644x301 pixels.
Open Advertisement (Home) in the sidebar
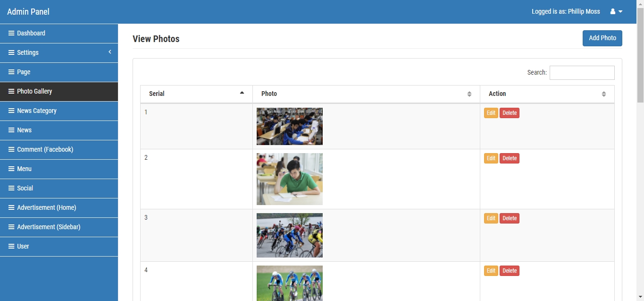(x=59, y=207)
